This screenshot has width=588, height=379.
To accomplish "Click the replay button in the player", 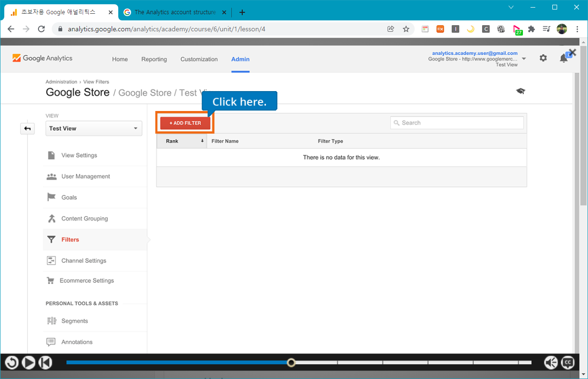I will 11,363.
